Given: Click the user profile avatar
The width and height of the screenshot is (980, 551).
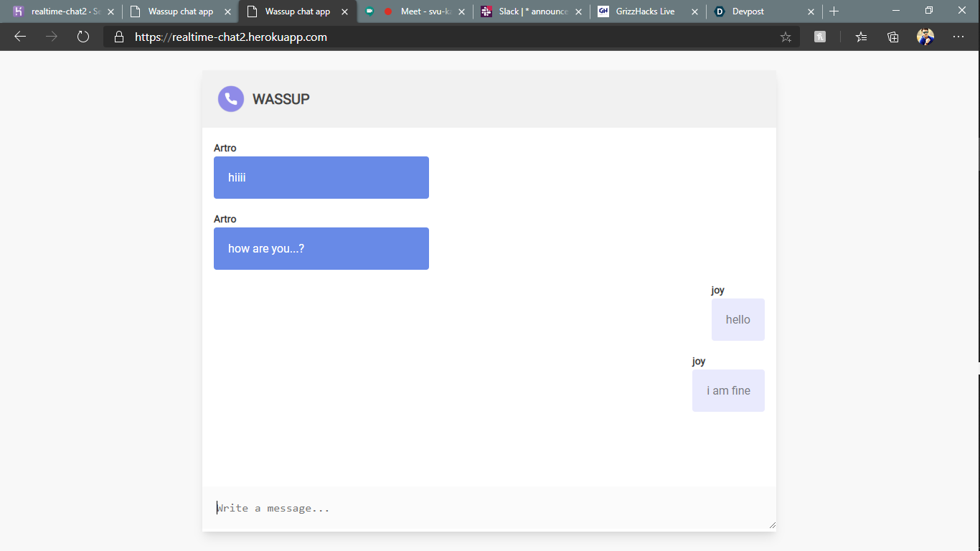Looking at the screenshot, I should (925, 37).
